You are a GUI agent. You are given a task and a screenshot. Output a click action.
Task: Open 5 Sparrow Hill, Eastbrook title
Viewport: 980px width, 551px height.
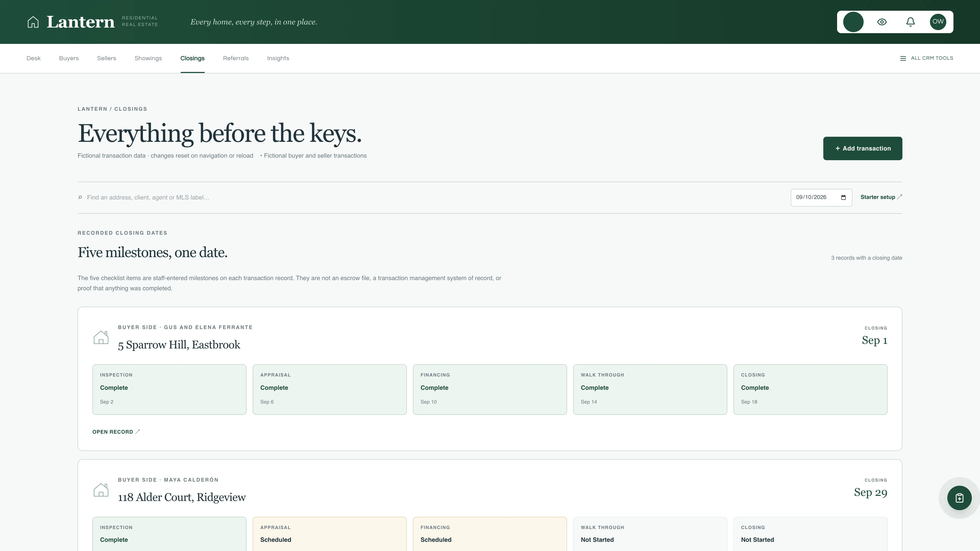(x=179, y=345)
